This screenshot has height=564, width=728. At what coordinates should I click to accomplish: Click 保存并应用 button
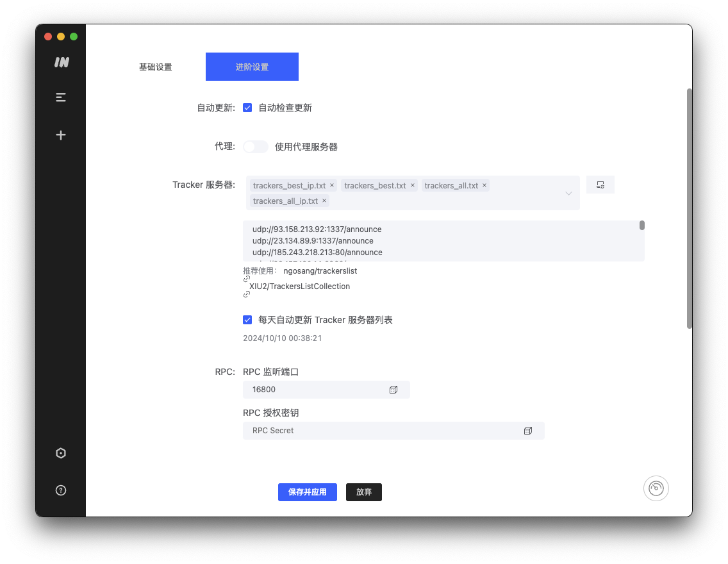tap(308, 492)
